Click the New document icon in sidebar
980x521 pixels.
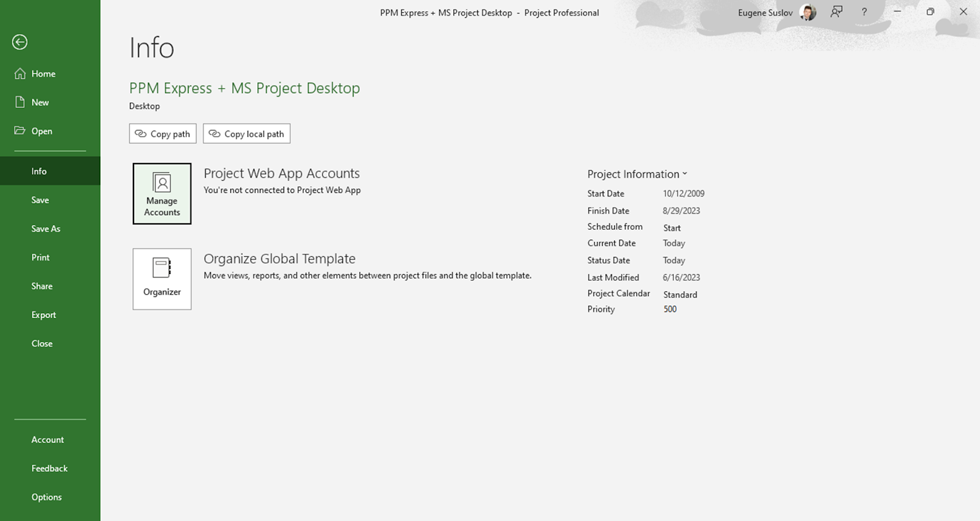[x=20, y=102]
